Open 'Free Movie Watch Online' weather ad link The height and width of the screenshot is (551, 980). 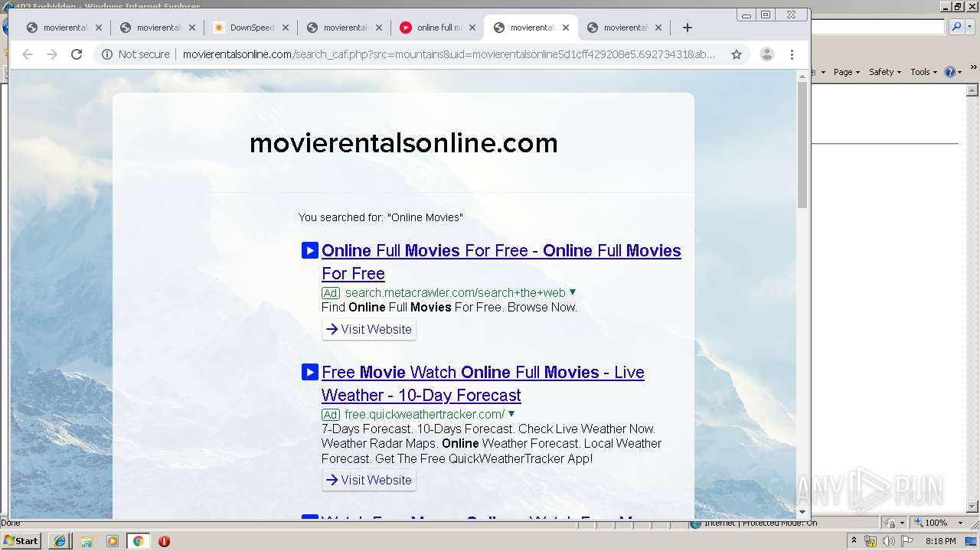point(483,383)
